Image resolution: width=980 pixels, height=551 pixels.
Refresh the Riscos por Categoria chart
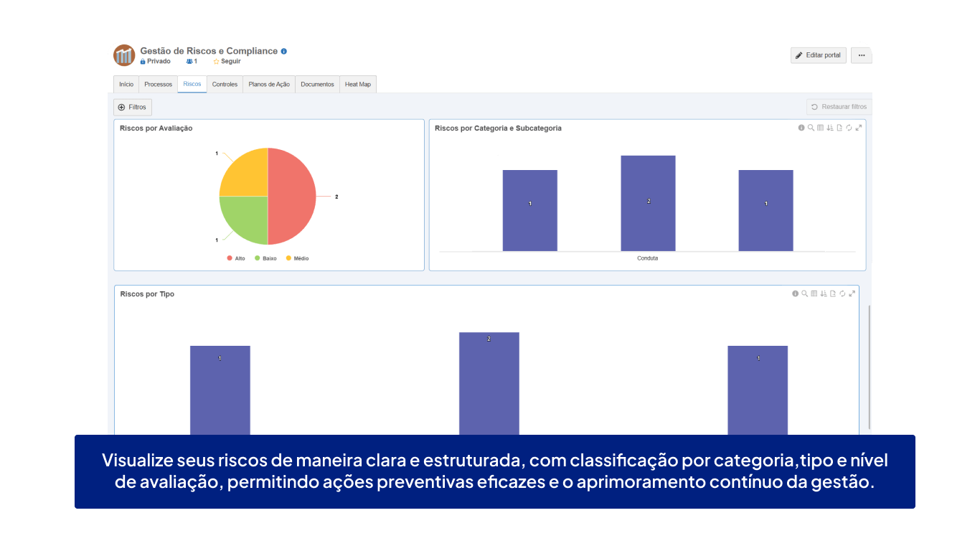(x=849, y=128)
